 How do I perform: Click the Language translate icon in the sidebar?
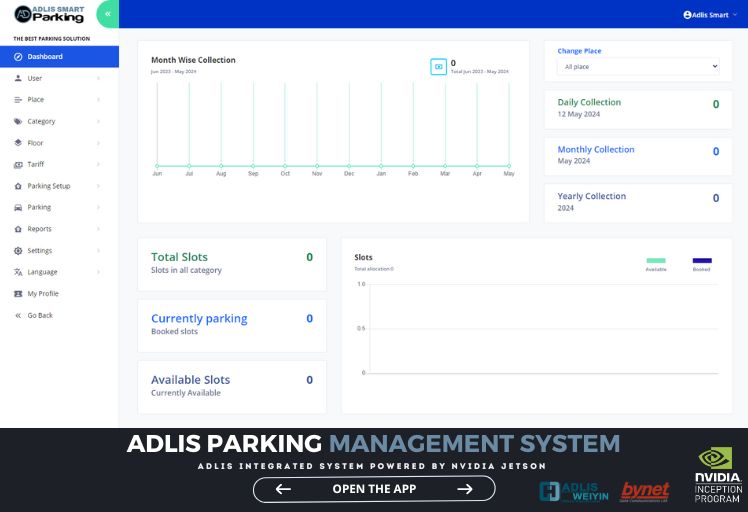coord(18,272)
